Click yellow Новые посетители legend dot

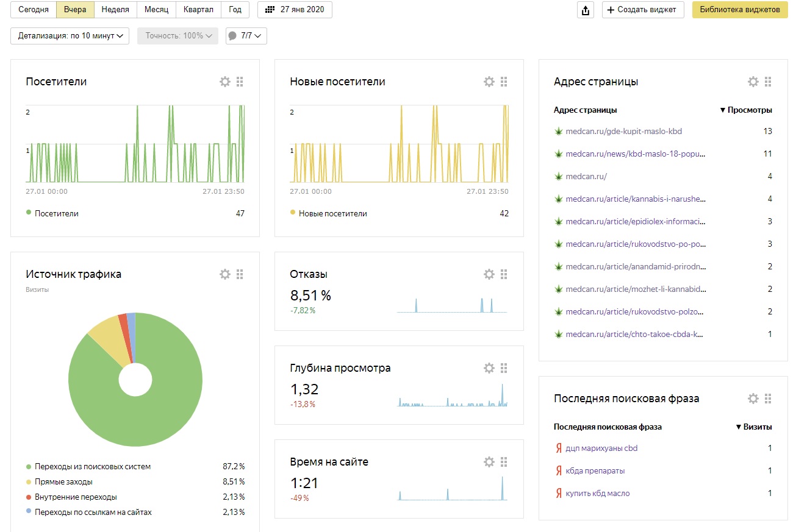(293, 213)
